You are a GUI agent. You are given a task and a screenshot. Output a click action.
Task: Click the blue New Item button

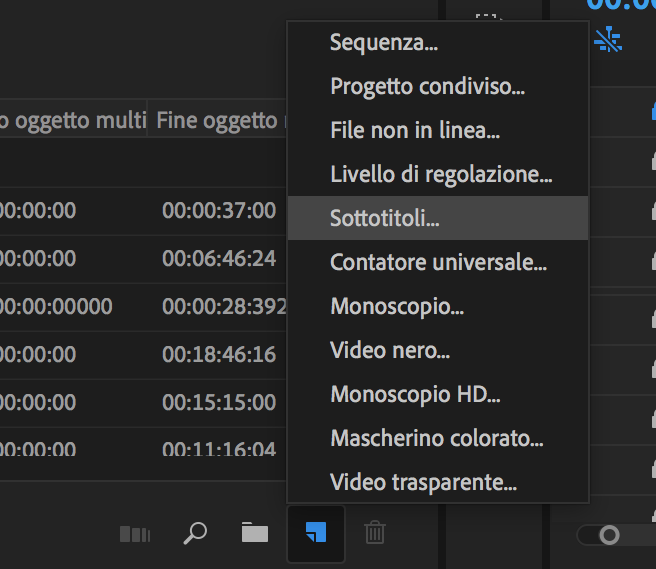315,534
